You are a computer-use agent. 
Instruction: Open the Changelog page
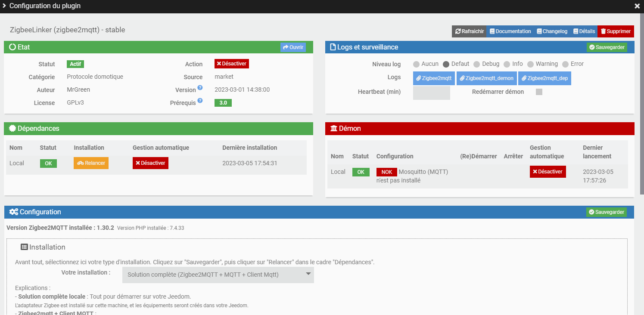pyautogui.click(x=552, y=31)
